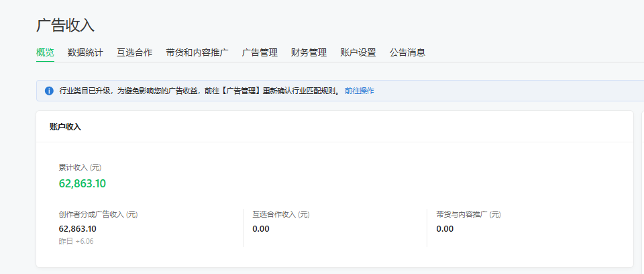The width and height of the screenshot is (644, 274).
Task: Click the green 62,863.10 cumulative income amount
Action: click(x=83, y=183)
